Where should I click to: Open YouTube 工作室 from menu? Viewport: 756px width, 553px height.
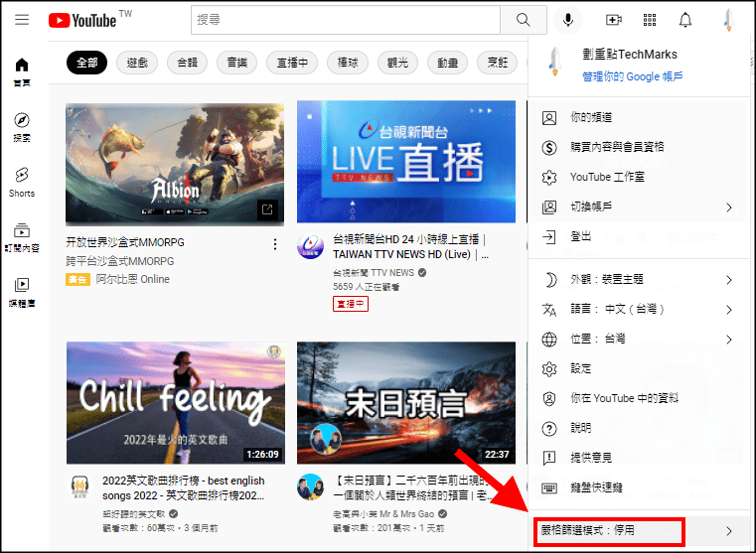click(x=639, y=177)
